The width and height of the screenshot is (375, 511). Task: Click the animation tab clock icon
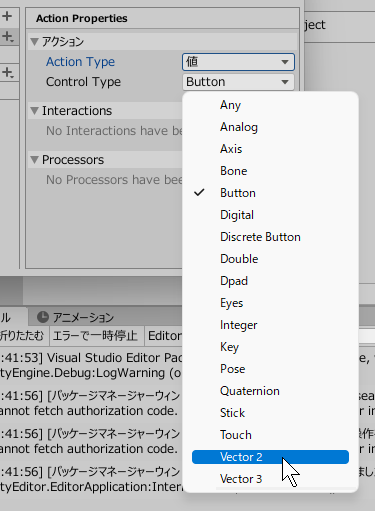click(x=43, y=317)
